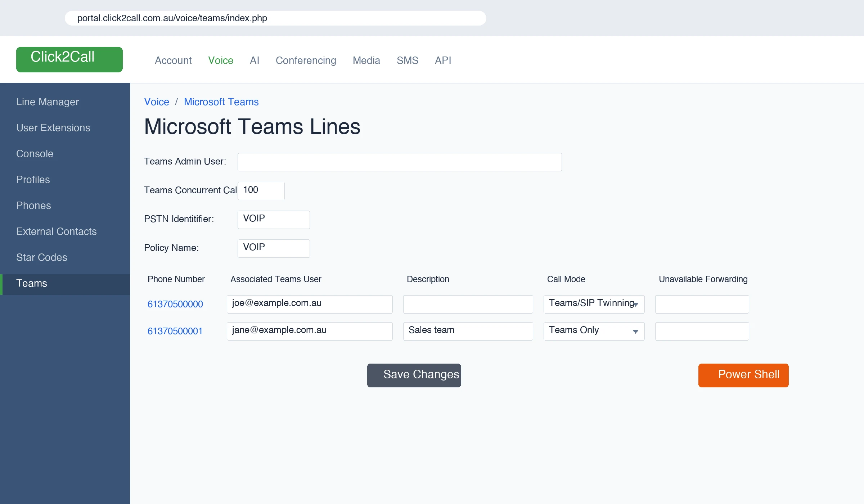This screenshot has height=504, width=864.
Task: Open the API menu
Action: tap(443, 60)
